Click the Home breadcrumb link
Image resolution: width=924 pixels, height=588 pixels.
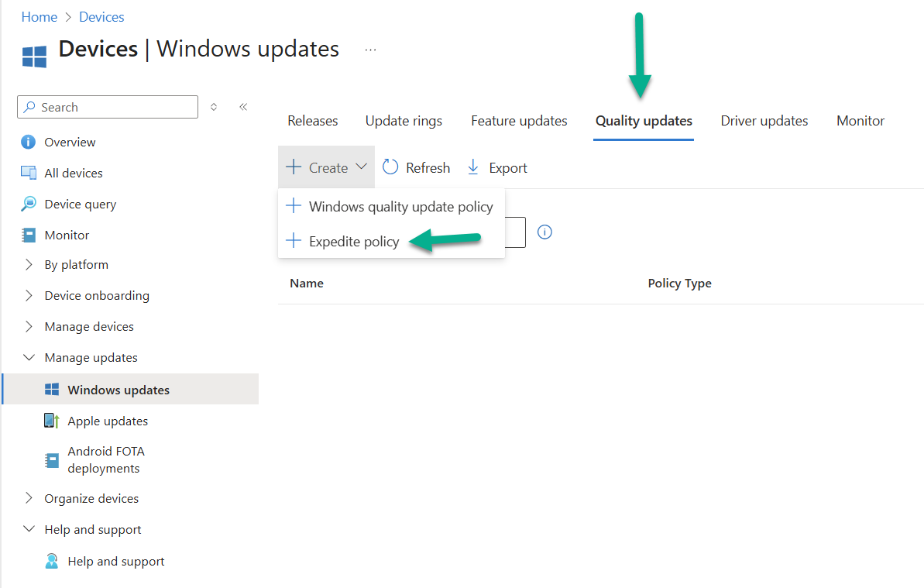tap(39, 16)
